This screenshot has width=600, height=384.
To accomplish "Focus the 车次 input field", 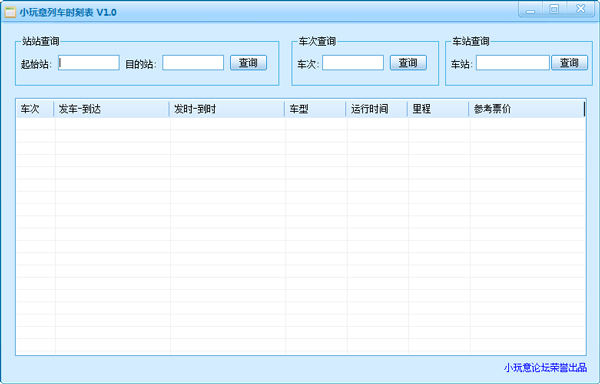I will pyautogui.click(x=353, y=63).
